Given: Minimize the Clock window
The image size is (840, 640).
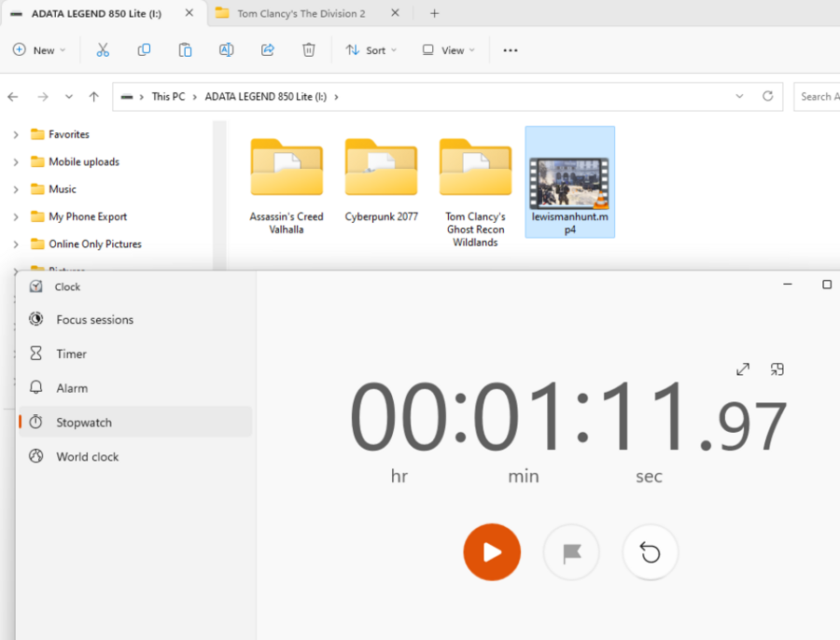Looking at the screenshot, I should (788, 285).
